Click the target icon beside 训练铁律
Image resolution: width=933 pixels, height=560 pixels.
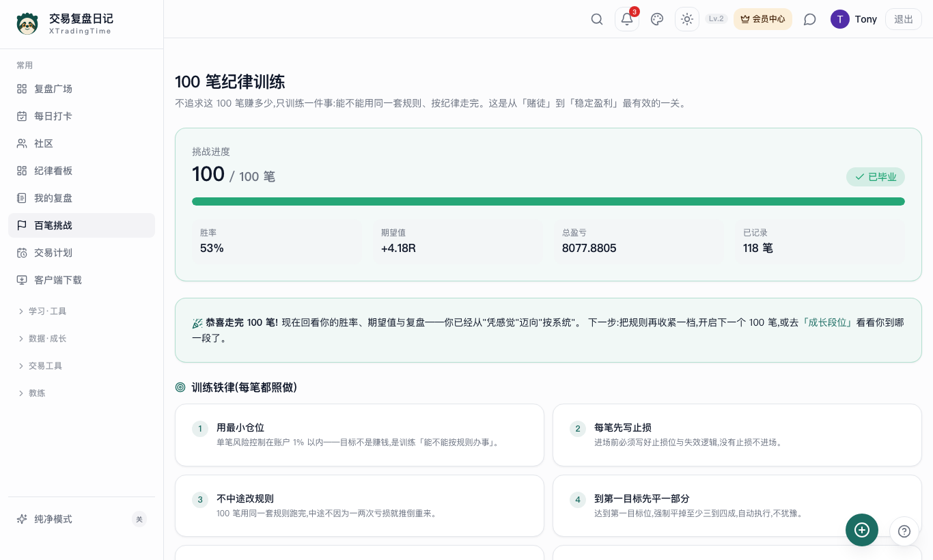(x=180, y=387)
